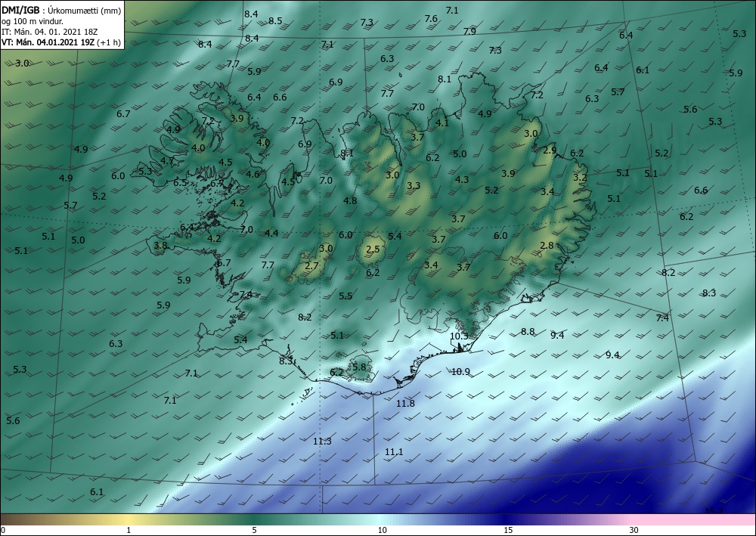Click the 10.9 value on the map
Screen dimensions: 756x536
pyautogui.click(x=460, y=372)
